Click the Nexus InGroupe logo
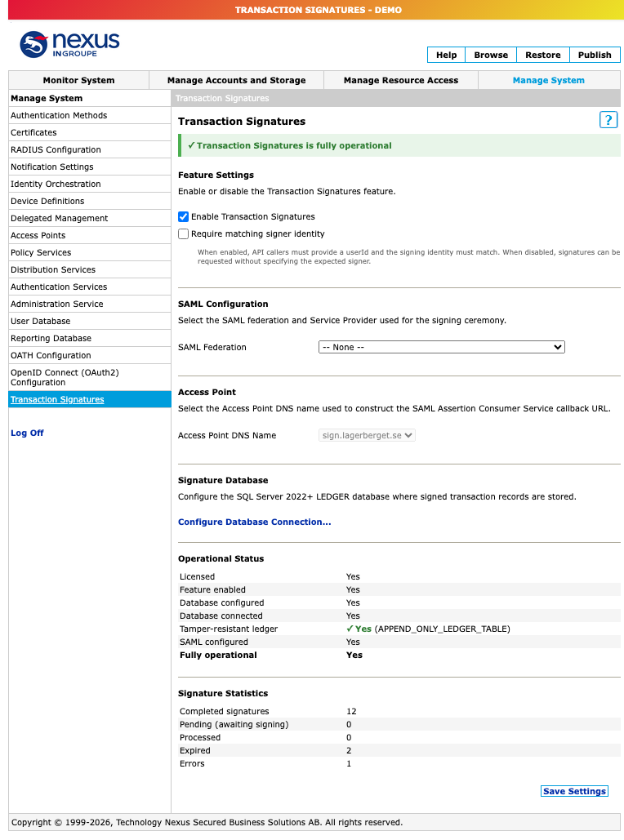Image resolution: width=624 pixels, height=840 pixels. pyautogui.click(x=69, y=44)
